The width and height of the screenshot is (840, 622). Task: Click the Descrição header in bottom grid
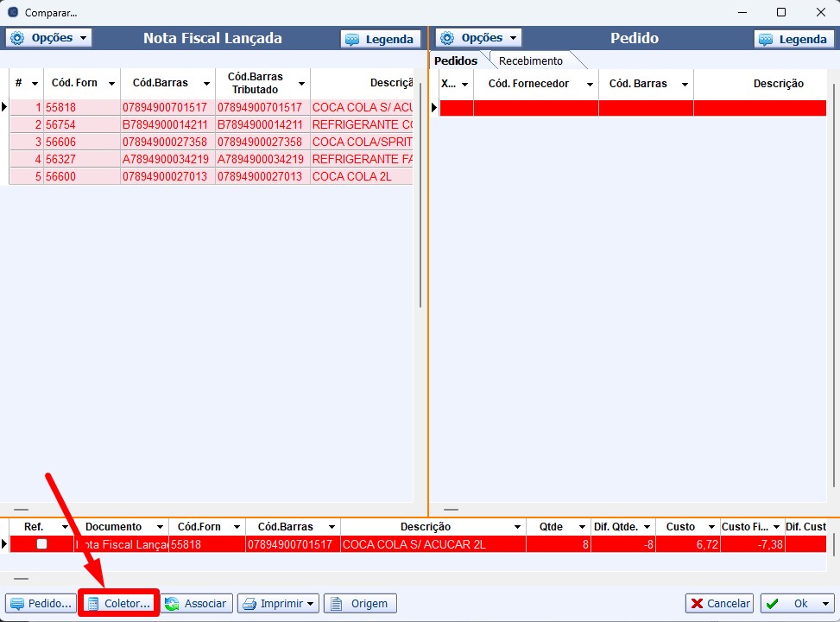click(x=425, y=526)
